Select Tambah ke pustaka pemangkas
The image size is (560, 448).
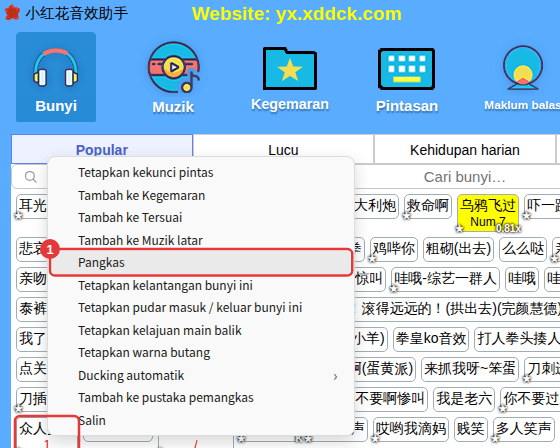tap(166, 398)
